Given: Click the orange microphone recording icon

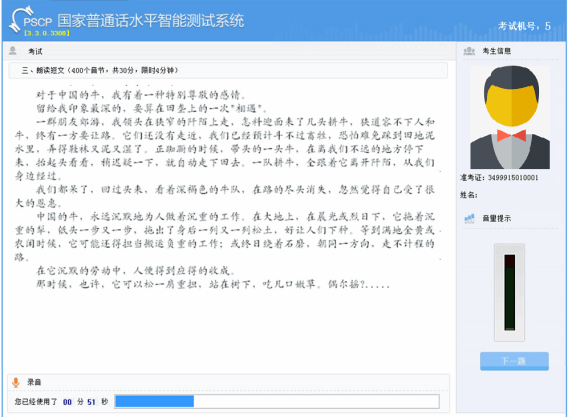Looking at the screenshot, I should click(16, 382).
